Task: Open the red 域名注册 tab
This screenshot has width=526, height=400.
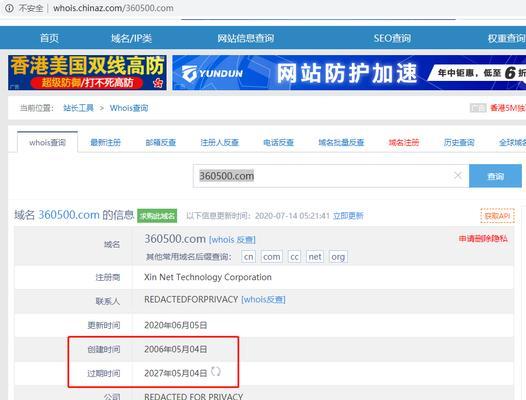Action: [x=404, y=143]
